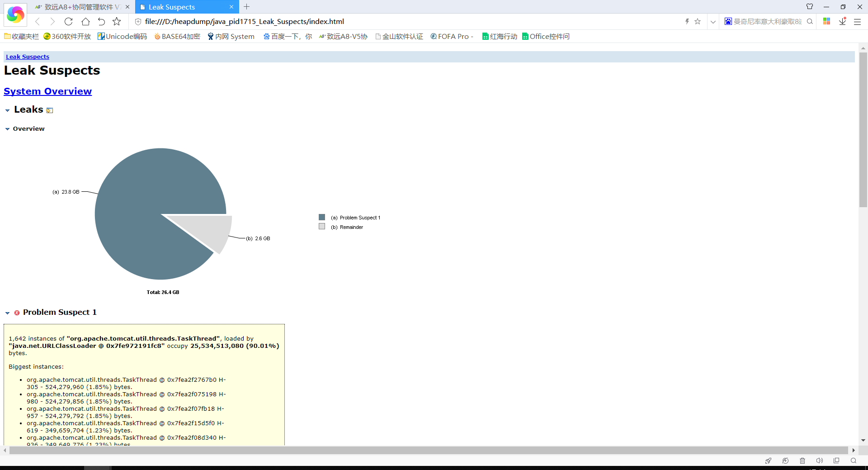Open the browser hamburger menu
This screenshot has height=470, width=868.
coord(857,22)
